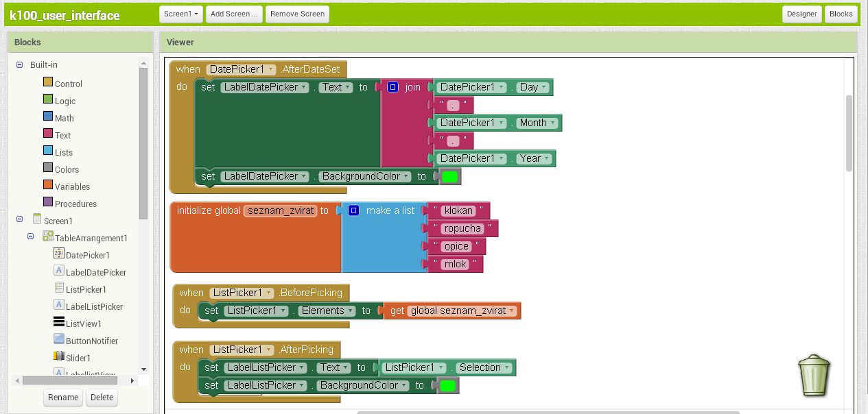Click the blocks panel vertical scrollbar

(143, 144)
